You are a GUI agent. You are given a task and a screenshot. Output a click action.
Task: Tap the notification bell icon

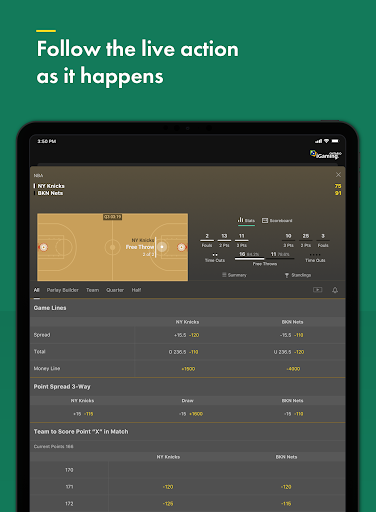tap(335, 290)
